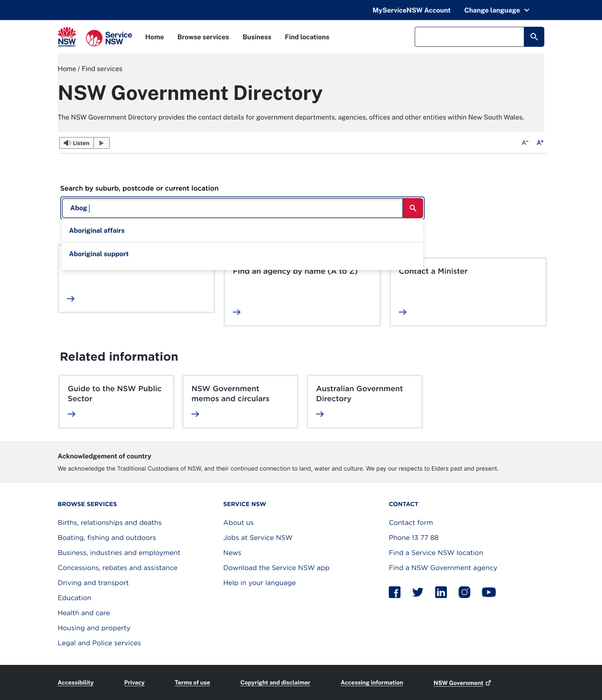Click the Listen speaker button
The width and height of the screenshot is (602, 700).
[77, 143]
